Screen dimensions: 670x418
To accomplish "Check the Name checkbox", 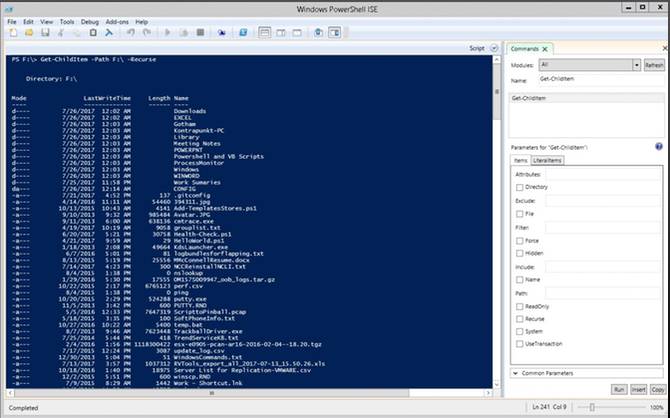I will [520, 280].
